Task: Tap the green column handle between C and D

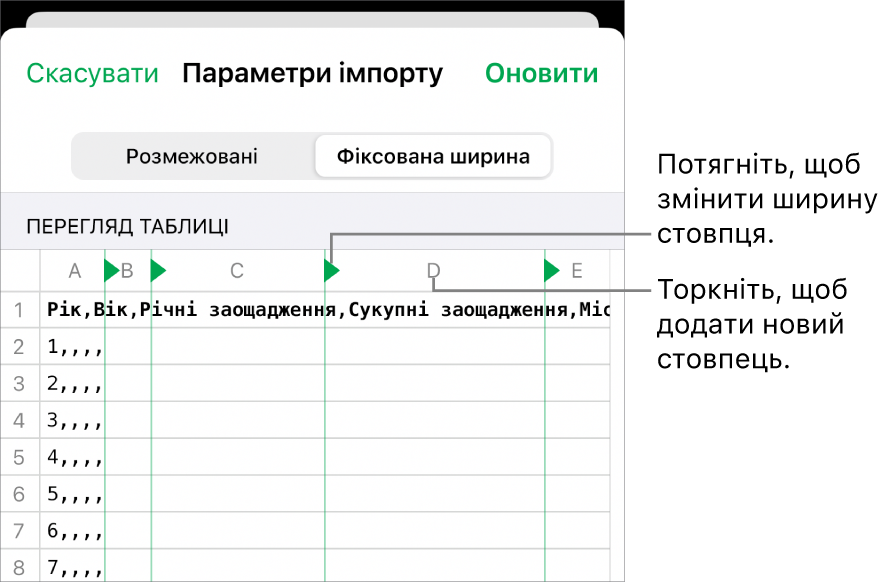Action: (332, 270)
